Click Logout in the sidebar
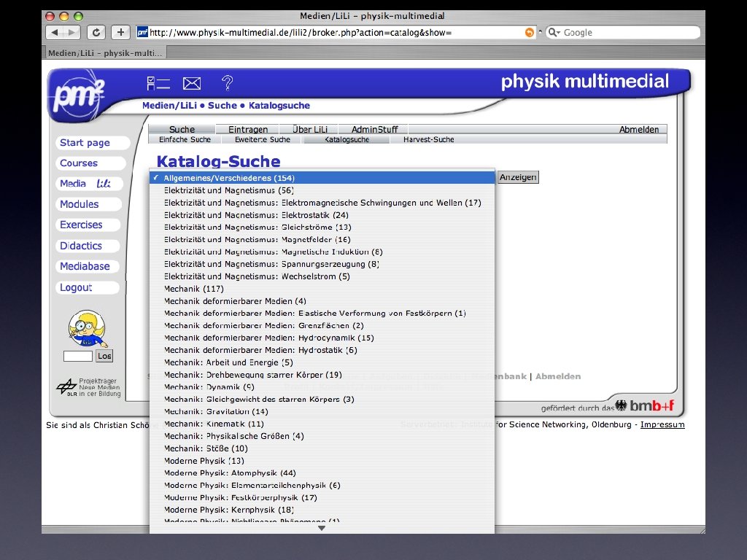The width and height of the screenshot is (747, 560). [x=88, y=287]
